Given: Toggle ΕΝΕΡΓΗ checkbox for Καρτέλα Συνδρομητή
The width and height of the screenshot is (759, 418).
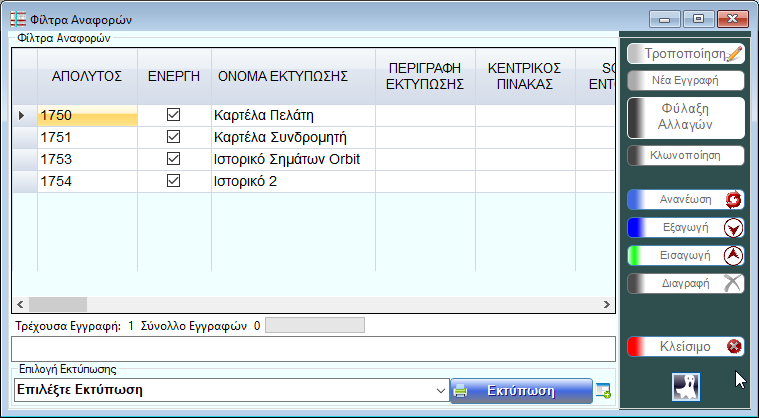Looking at the screenshot, I should 173,137.
